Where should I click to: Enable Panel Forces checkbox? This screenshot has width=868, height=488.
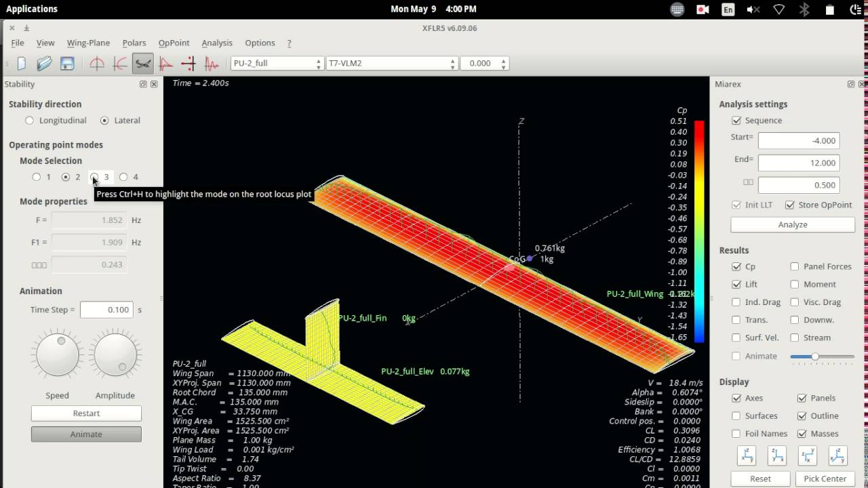(x=795, y=267)
